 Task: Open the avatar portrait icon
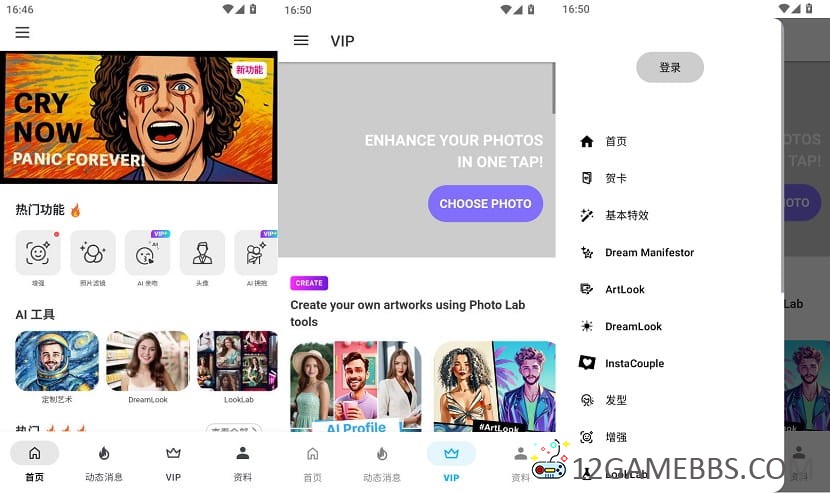click(202, 253)
